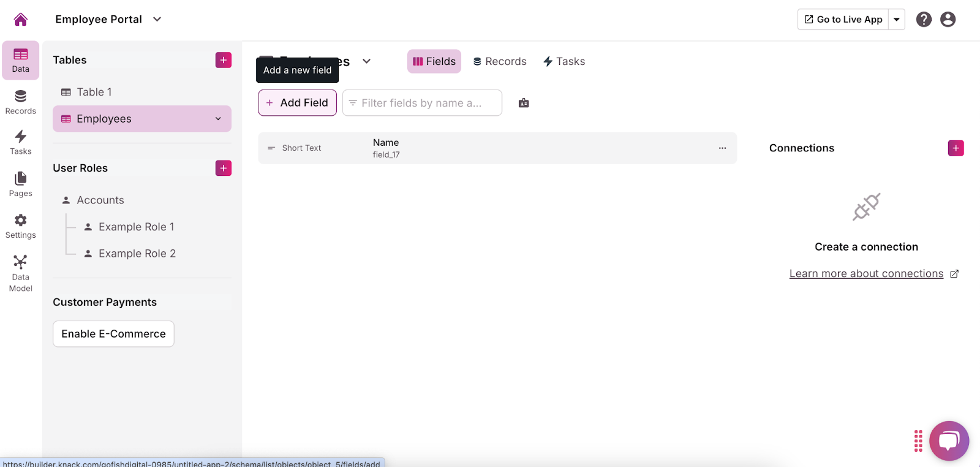Open the Pages section in sidebar

tap(20, 184)
